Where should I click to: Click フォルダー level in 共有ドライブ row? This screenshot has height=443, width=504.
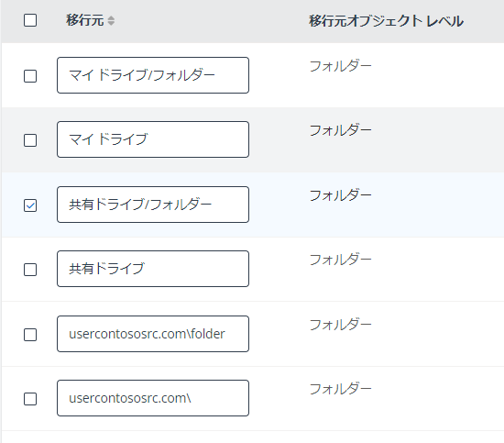point(340,260)
